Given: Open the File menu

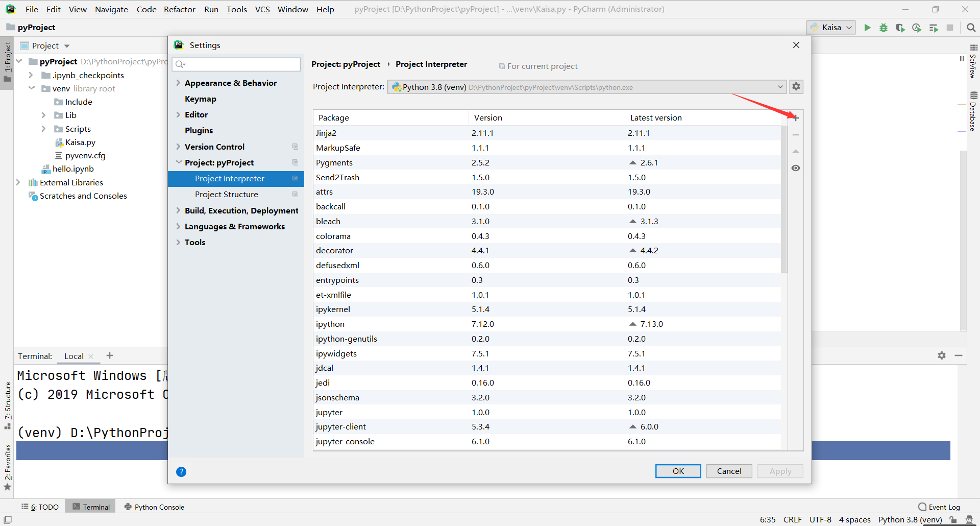Looking at the screenshot, I should 32,9.
